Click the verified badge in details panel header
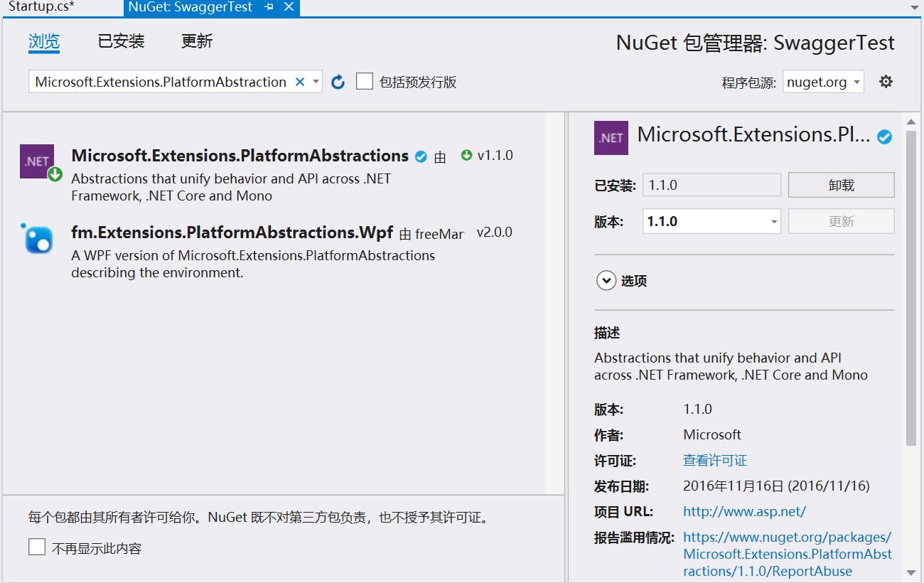 pos(885,137)
